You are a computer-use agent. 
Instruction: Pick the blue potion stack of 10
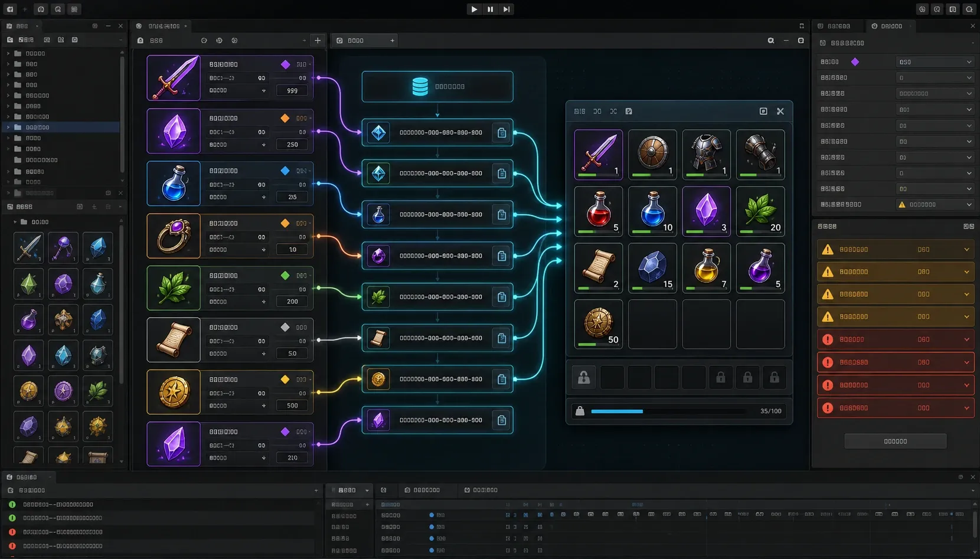tap(652, 211)
